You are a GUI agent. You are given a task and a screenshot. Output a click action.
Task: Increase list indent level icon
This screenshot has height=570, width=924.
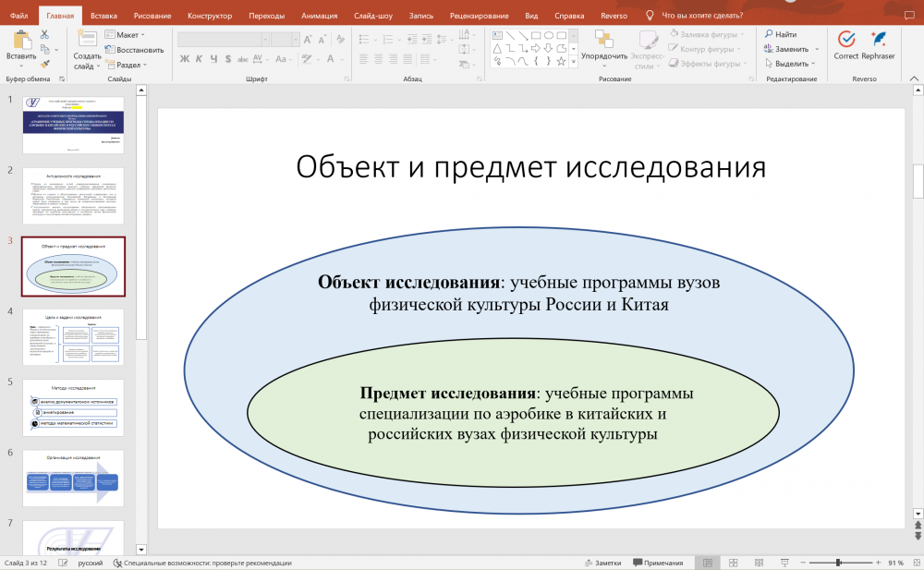tap(426, 40)
